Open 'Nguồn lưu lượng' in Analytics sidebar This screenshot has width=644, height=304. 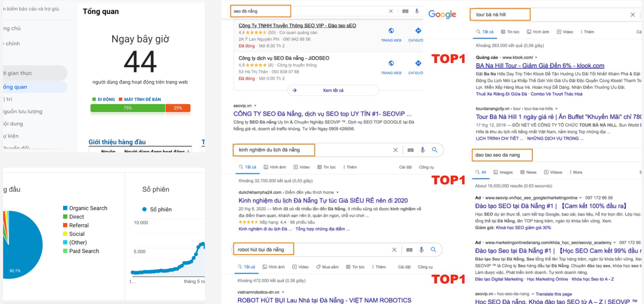click(x=23, y=111)
